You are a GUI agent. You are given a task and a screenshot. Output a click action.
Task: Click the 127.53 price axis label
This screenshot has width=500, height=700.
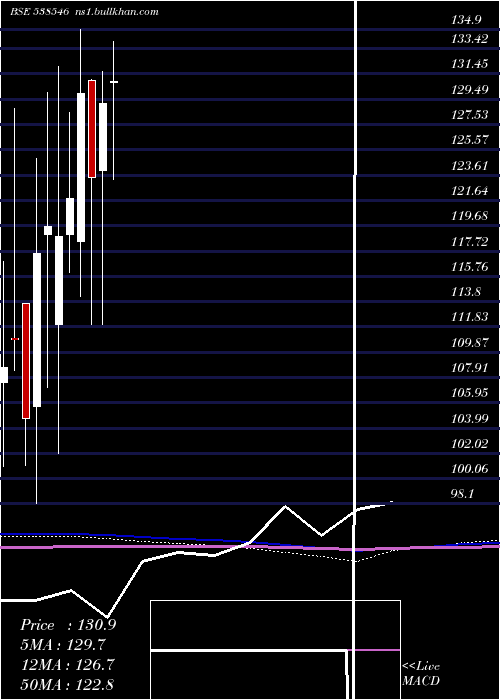point(469,115)
